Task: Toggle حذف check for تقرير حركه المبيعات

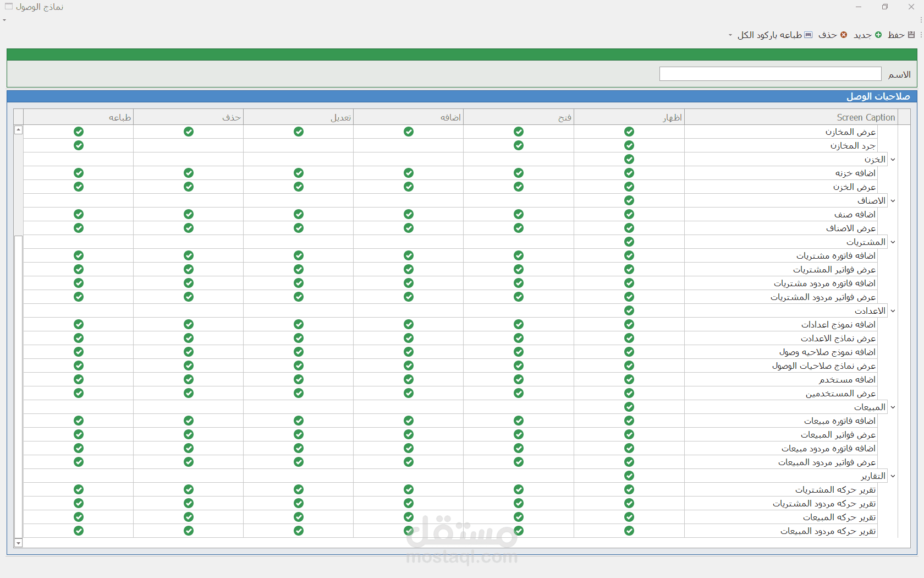Action: (x=189, y=517)
